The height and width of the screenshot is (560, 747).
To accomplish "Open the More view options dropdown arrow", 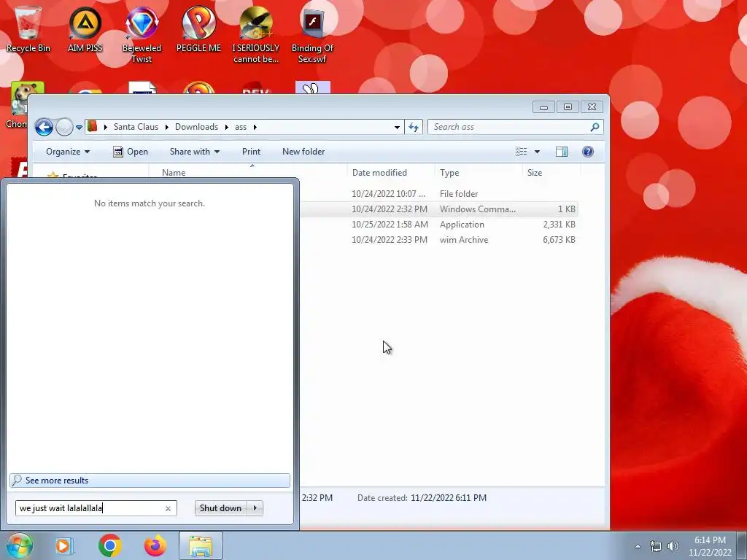I will coord(537,152).
